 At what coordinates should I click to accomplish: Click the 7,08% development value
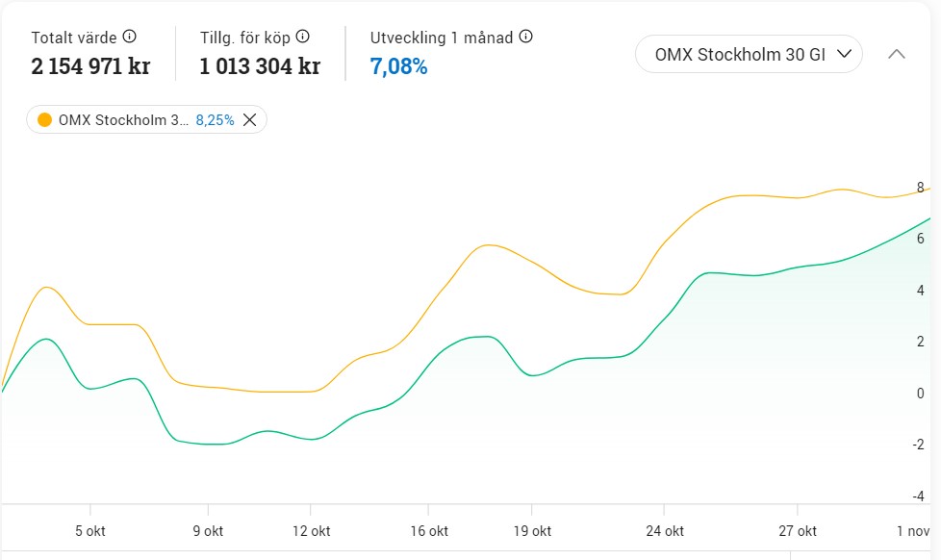[x=398, y=66]
